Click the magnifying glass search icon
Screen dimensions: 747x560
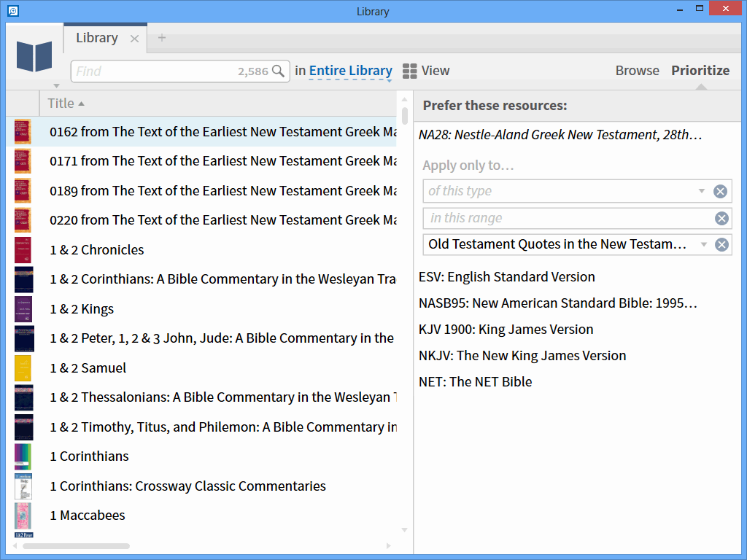coord(278,71)
